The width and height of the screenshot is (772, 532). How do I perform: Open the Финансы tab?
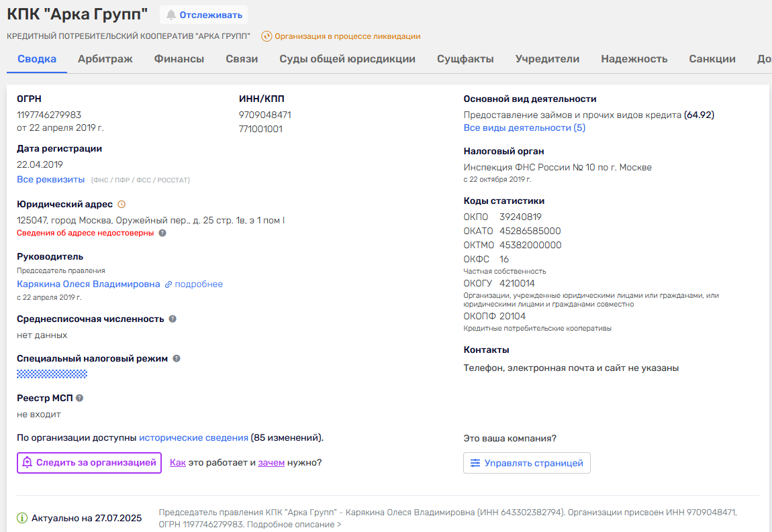point(179,59)
